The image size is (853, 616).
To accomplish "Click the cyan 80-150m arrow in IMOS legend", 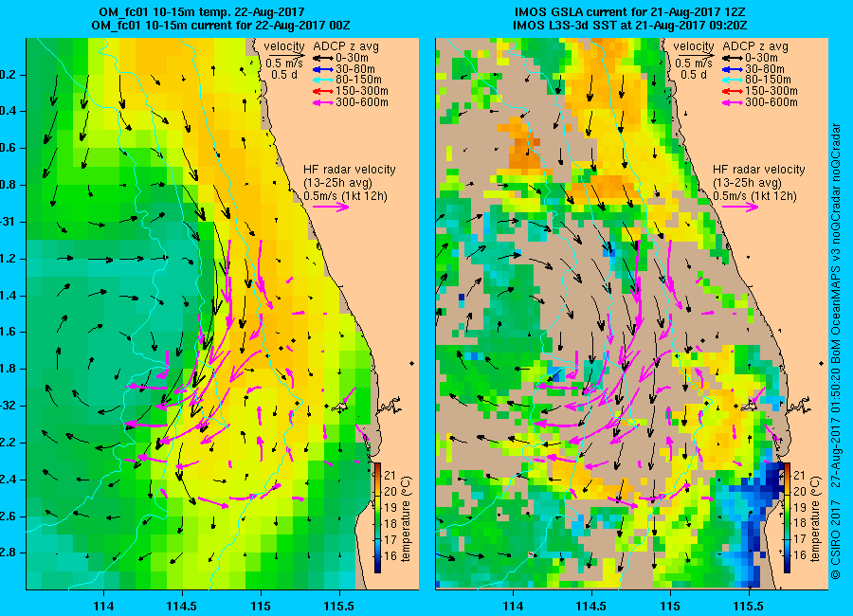I will [x=733, y=80].
